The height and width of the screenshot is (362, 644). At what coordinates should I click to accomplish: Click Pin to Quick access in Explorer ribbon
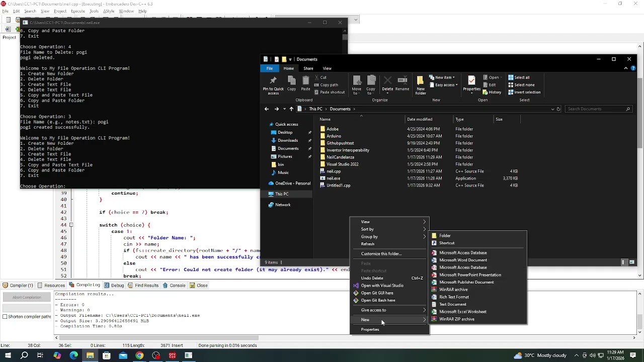point(273,85)
